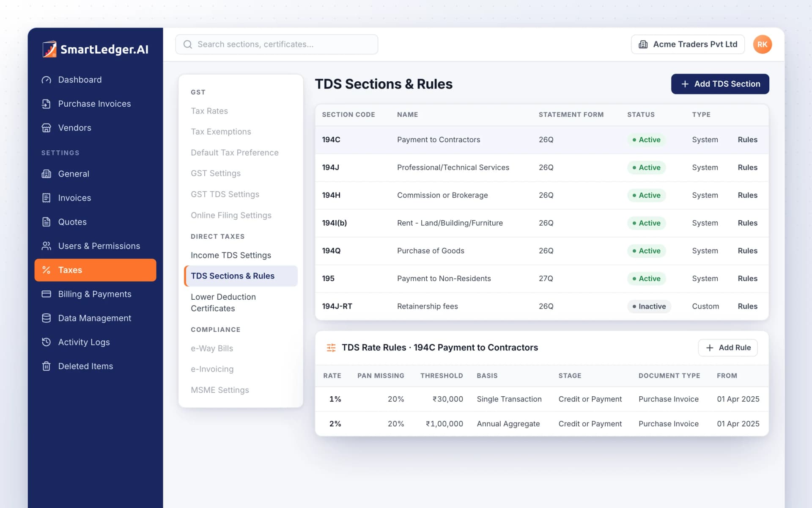Click the building icon beside Acme Traders

[x=643, y=44]
